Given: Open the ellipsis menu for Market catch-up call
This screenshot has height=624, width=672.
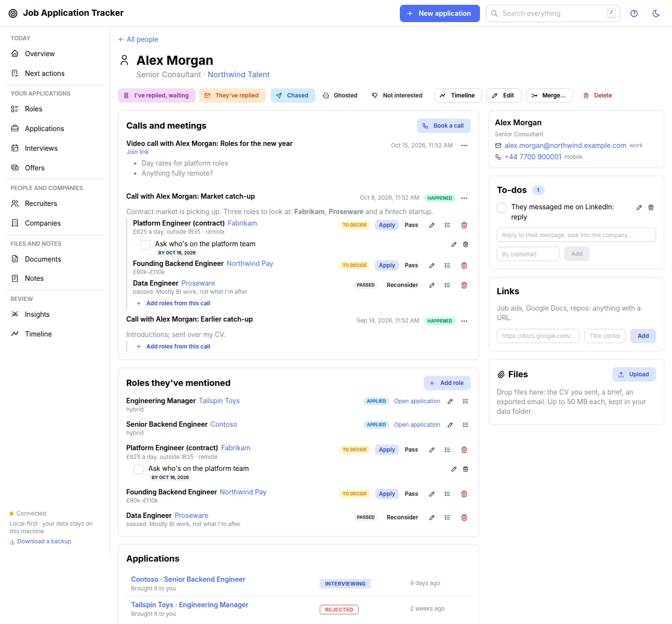Looking at the screenshot, I should 464,198.
